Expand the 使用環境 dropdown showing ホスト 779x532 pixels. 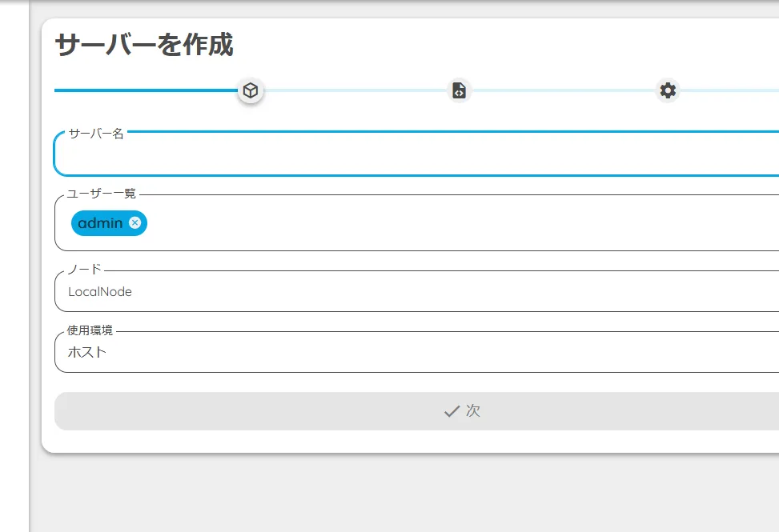click(x=416, y=352)
